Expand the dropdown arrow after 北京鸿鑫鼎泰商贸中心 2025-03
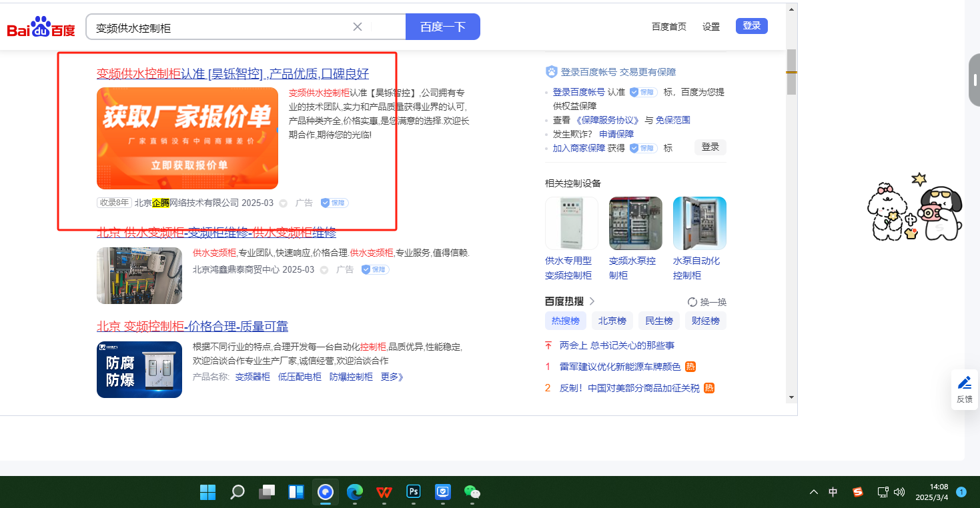The height and width of the screenshot is (508, 980). pos(324,270)
